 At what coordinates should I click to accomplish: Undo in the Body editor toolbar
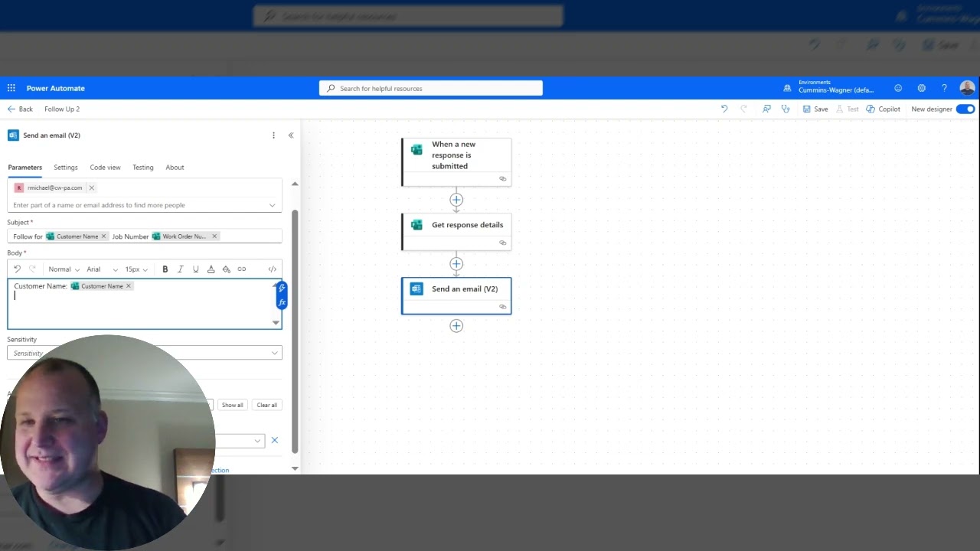[x=17, y=269]
